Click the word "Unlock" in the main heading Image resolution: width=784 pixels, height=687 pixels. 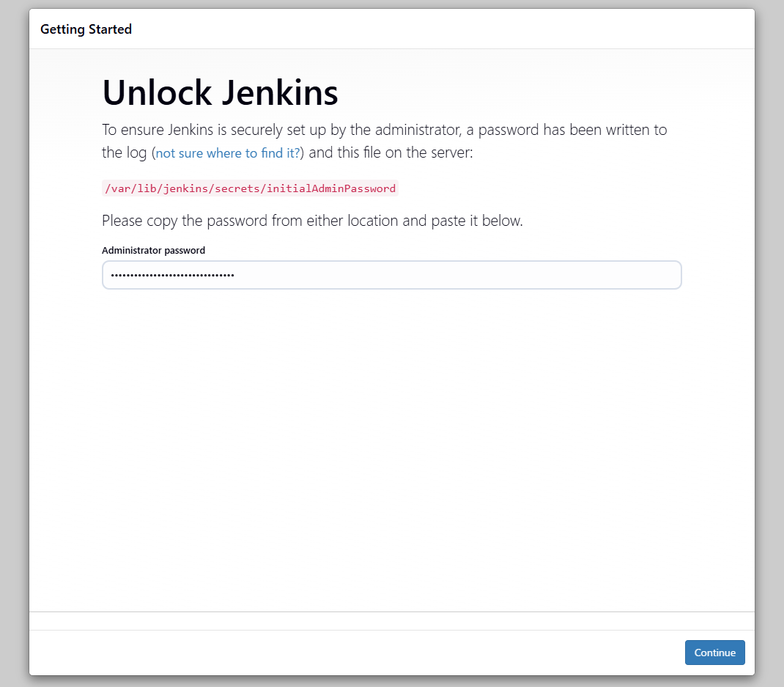tap(156, 93)
